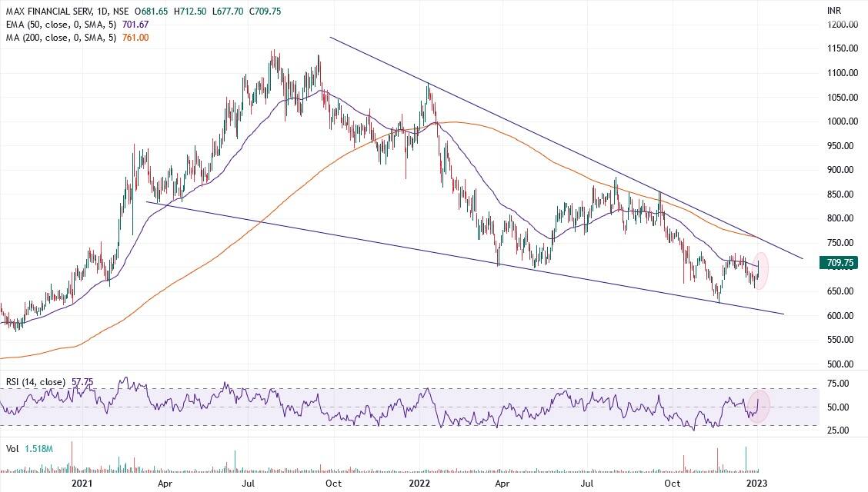Click the 500.00 price axis label
This screenshot has height=492, width=868.
(x=841, y=364)
